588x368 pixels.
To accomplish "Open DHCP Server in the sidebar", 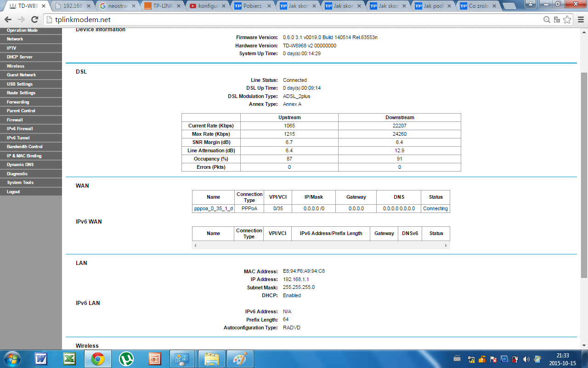I will (x=20, y=57).
